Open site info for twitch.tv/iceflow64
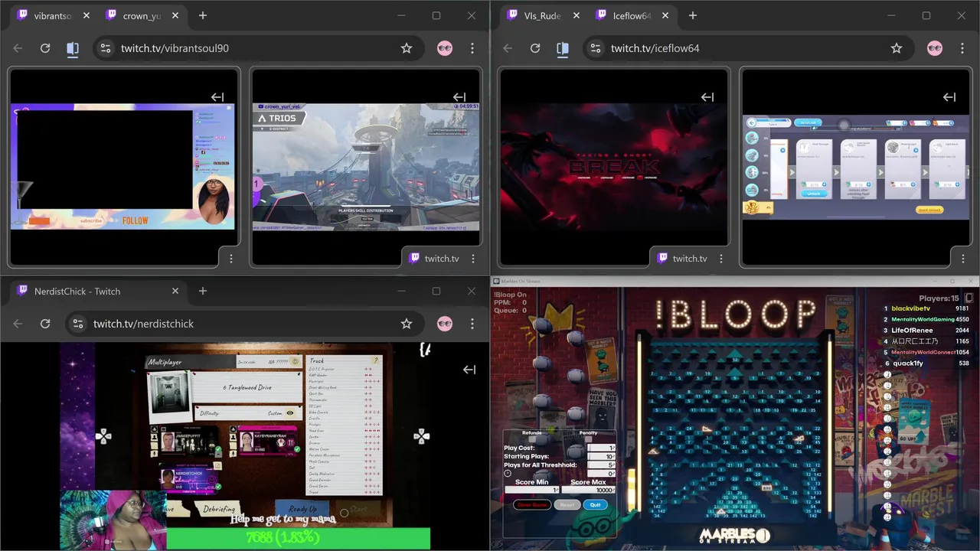 (x=596, y=48)
